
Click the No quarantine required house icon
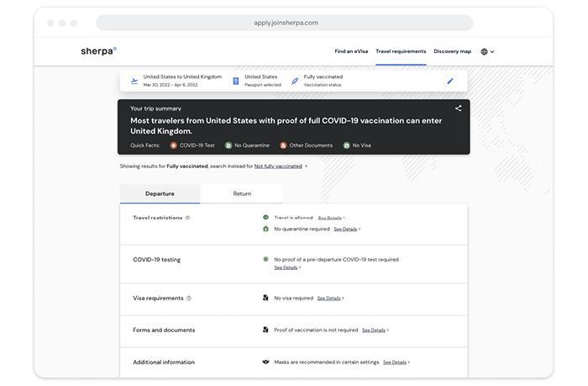tap(265, 229)
